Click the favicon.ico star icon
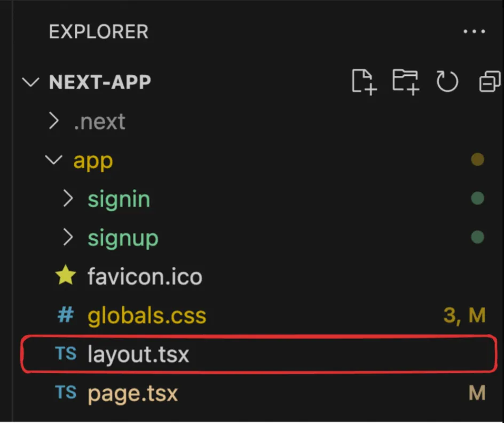 (66, 276)
